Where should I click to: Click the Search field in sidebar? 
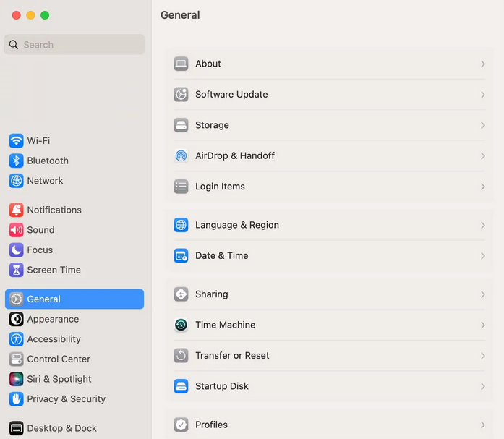pyautogui.click(x=74, y=44)
